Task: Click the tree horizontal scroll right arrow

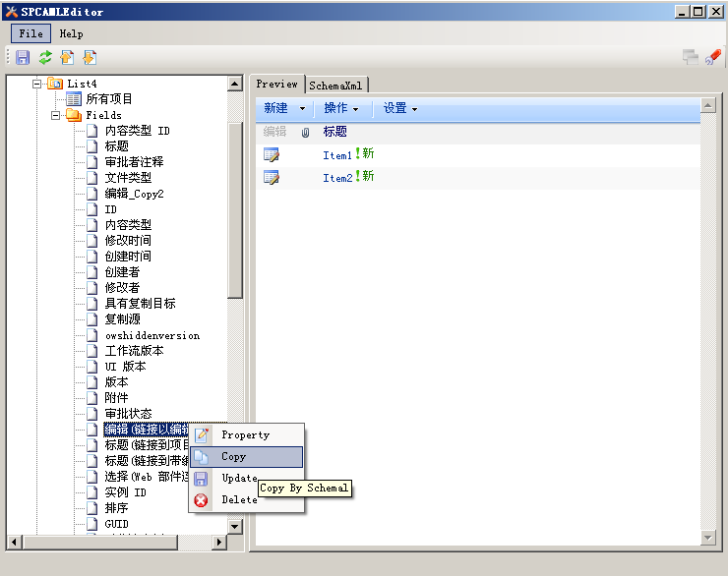Action: [x=219, y=542]
